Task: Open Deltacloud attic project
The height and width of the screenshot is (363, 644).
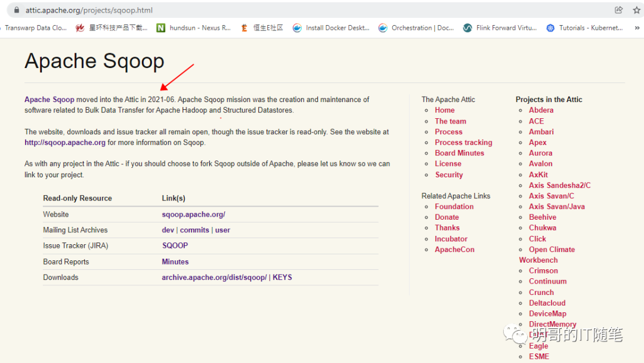Action: [547, 303]
